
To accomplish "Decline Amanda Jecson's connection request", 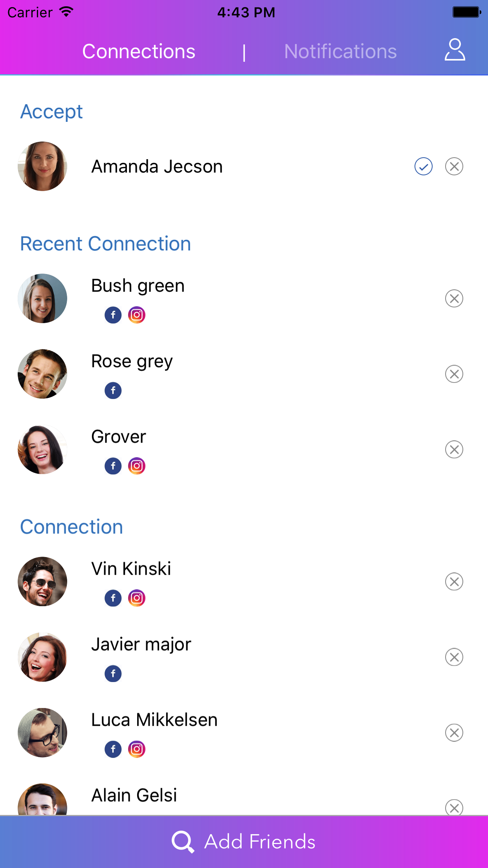I will click(454, 166).
